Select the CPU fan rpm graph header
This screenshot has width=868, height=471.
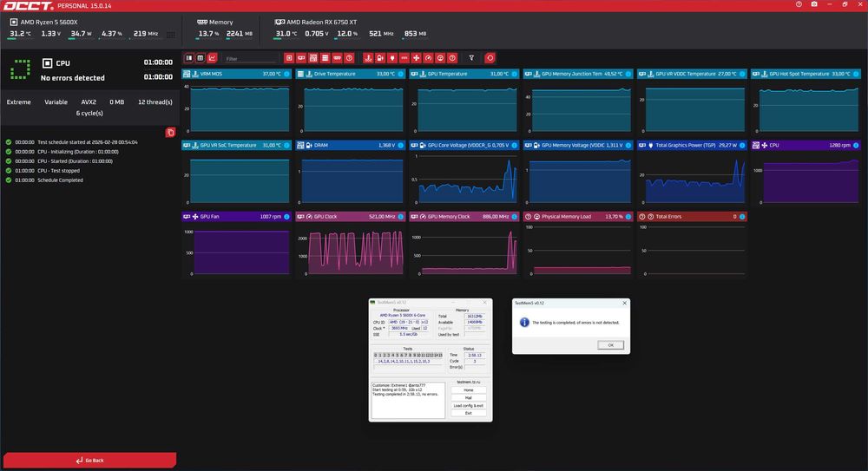[806, 146]
